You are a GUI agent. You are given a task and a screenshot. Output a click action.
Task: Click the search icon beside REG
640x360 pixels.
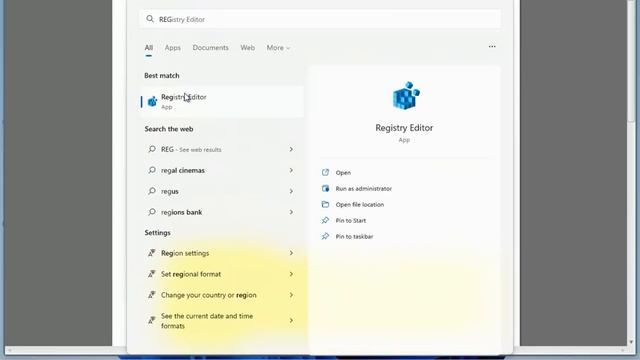coord(152,149)
